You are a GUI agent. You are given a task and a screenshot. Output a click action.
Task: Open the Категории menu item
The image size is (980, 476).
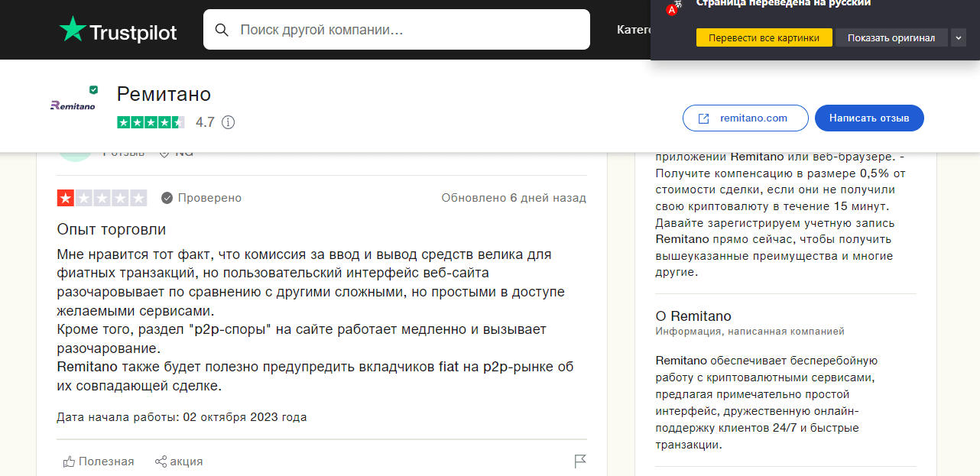click(x=633, y=30)
